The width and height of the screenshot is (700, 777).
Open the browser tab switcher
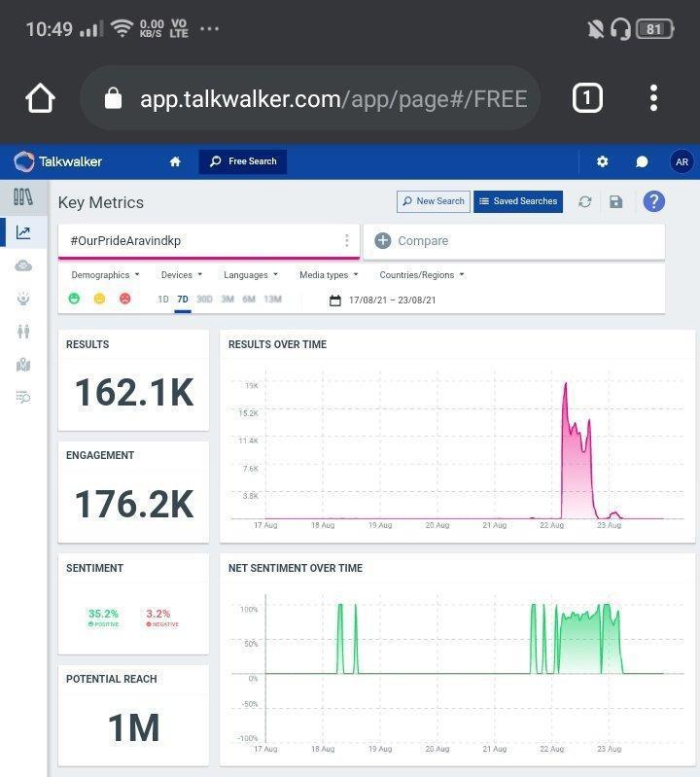click(x=587, y=98)
